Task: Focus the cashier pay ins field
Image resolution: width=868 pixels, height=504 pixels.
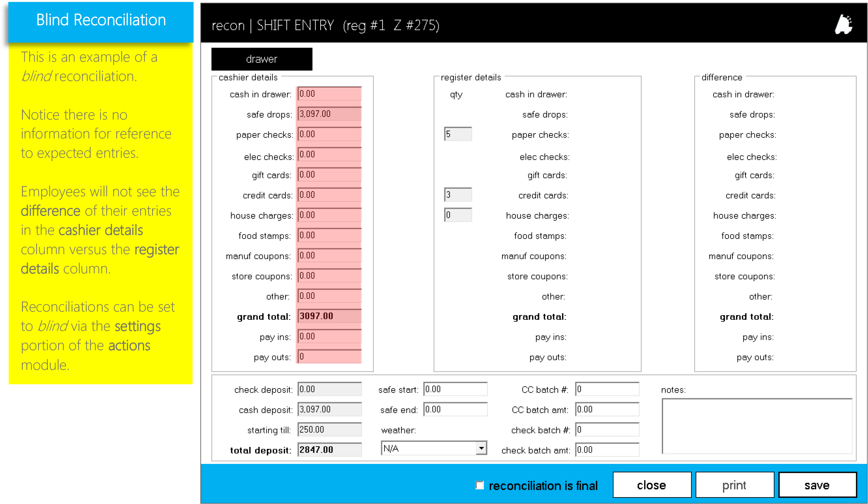Action: (329, 336)
